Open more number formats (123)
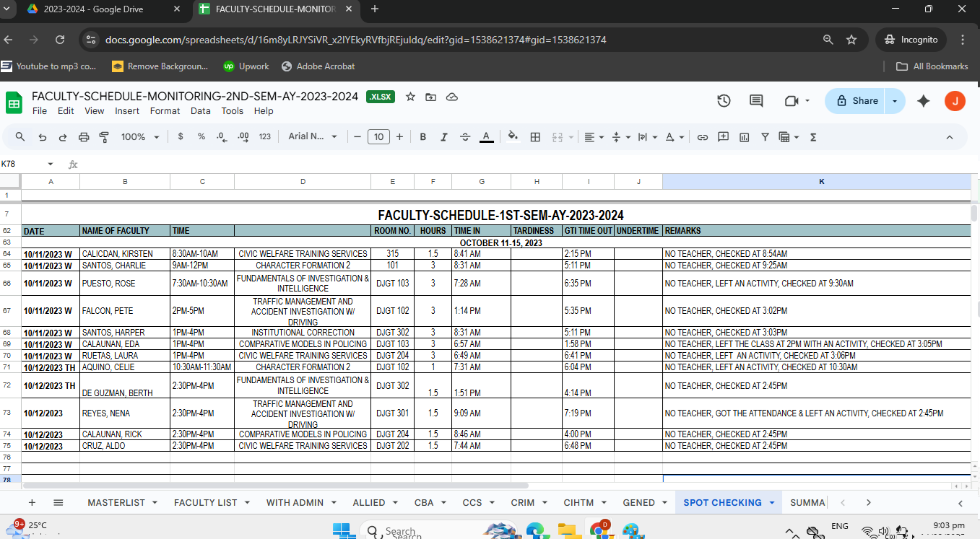 point(265,137)
